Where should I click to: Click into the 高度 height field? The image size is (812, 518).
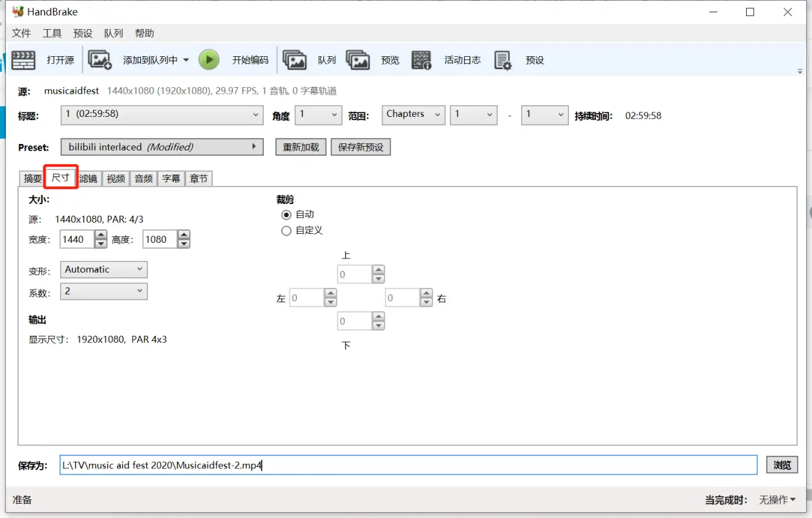point(160,240)
